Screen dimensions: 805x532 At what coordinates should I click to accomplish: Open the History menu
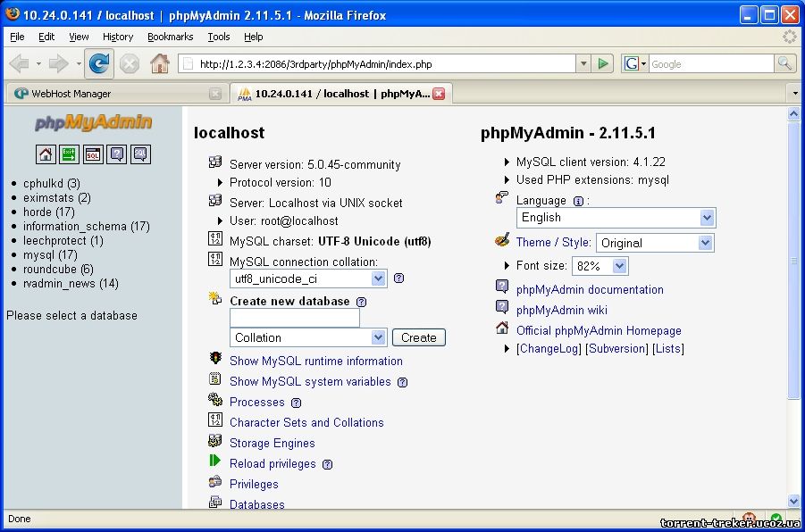(118, 37)
